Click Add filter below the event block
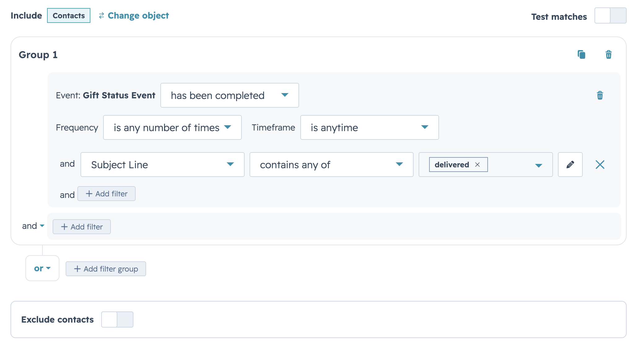Screen dimensions: 644x360 (82, 227)
